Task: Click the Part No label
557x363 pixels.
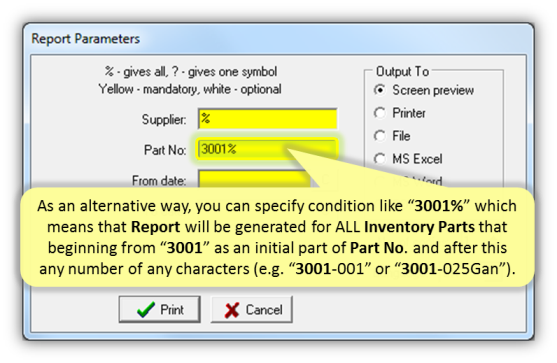Action: [x=165, y=150]
